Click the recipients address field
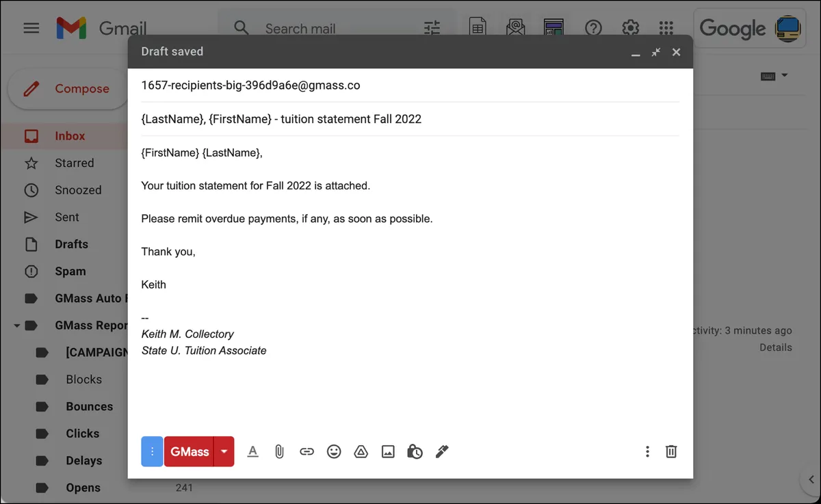Viewport: 821px width, 504px height. tap(410, 85)
